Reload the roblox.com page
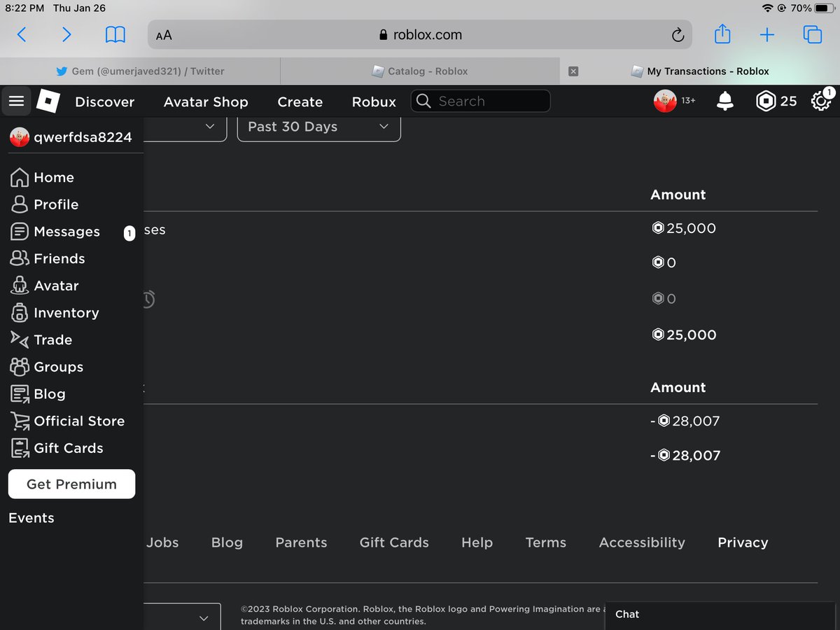 tap(678, 35)
